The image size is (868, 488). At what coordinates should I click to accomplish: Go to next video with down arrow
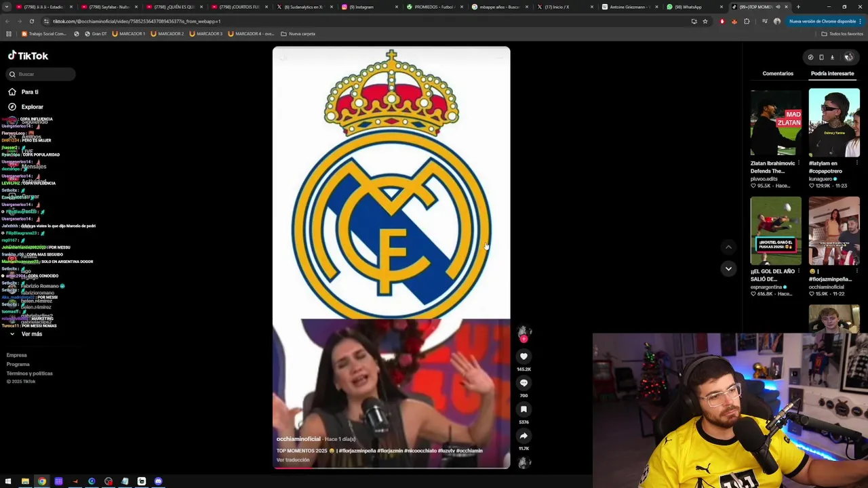coord(728,269)
